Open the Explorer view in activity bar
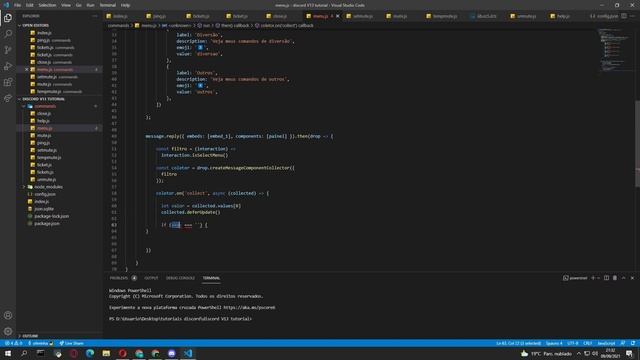Image resolution: width=640 pixels, height=360 pixels. pyautogui.click(x=8, y=18)
